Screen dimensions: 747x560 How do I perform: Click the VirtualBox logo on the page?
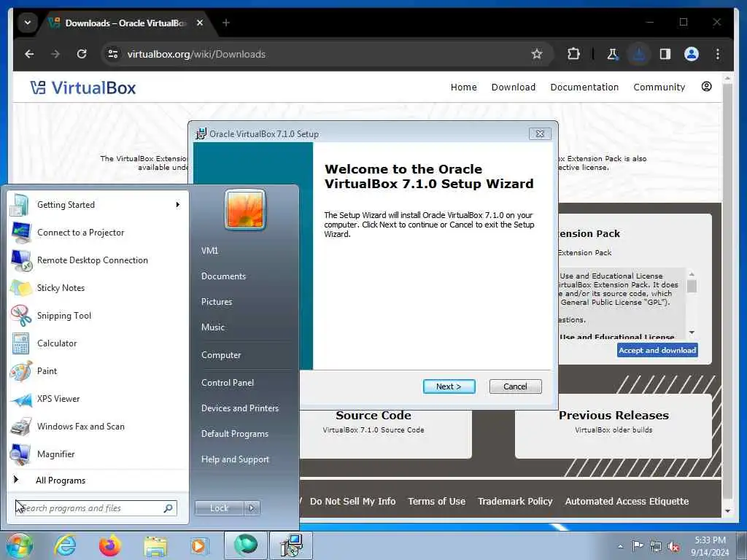pos(83,87)
